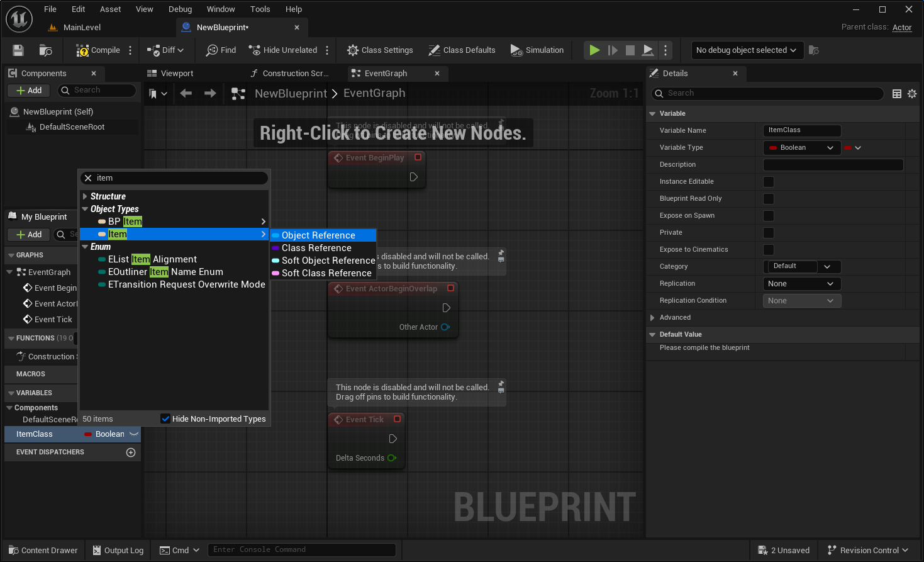Choose Soft Object Reference type

323,261
